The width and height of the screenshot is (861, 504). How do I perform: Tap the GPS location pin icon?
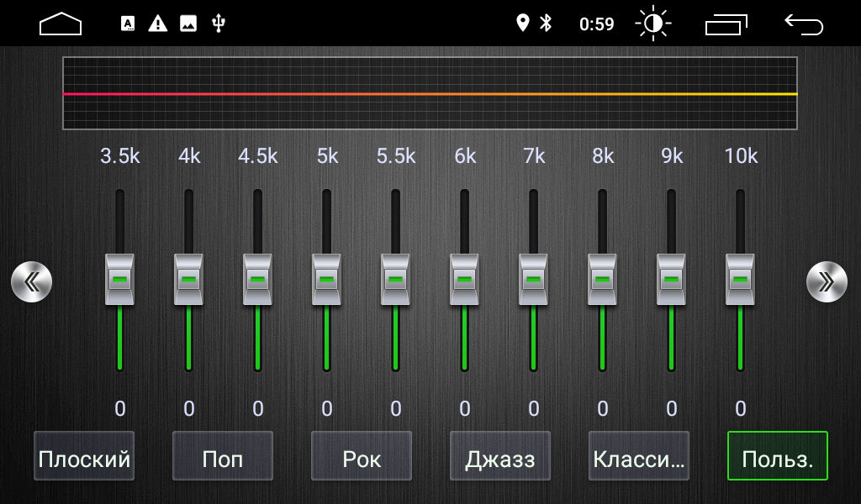point(523,23)
